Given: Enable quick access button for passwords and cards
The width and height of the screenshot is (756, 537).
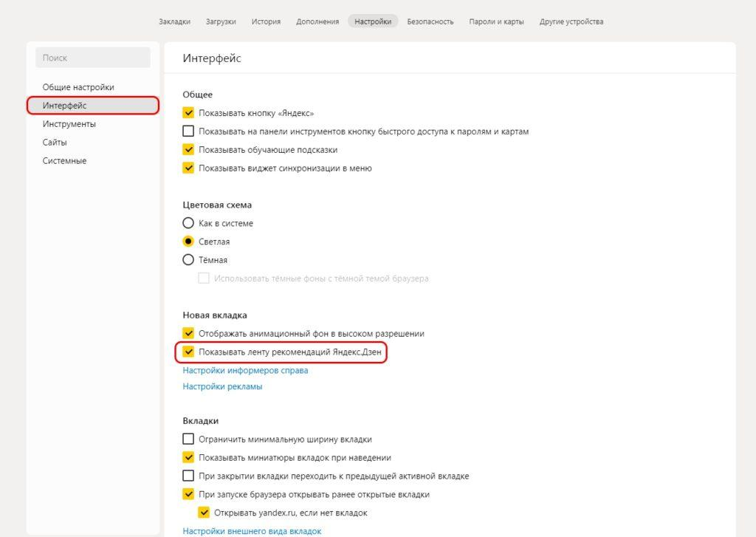Looking at the screenshot, I should click(x=188, y=131).
